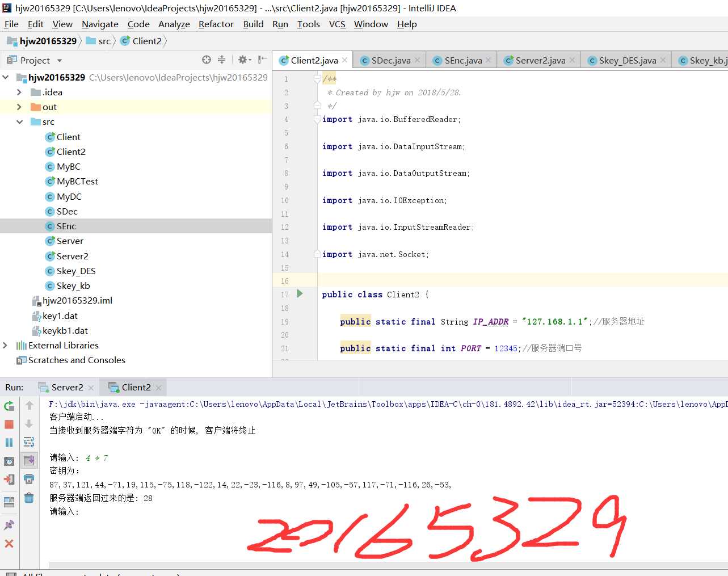
Task: Open the Navigate menu
Action: 100,24
